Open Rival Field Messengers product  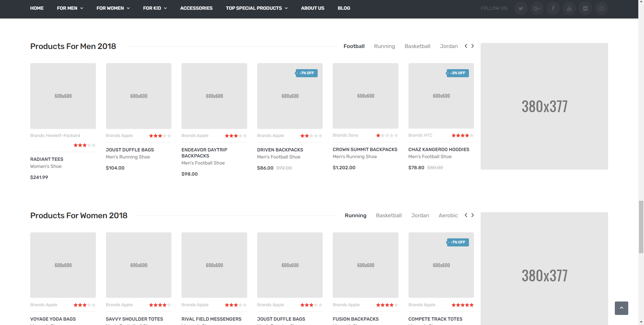coord(211,319)
